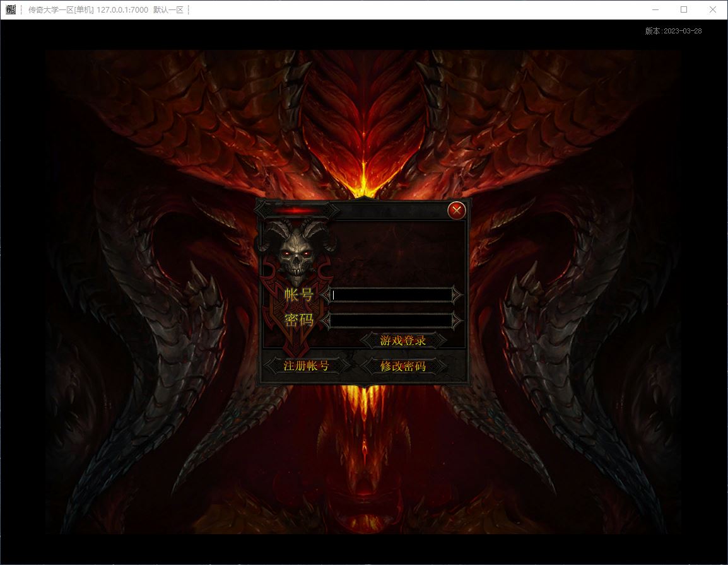The height and width of the screenshot is (565, 728).
Task: Click the game application icon in the title bar
Action: coord(9,9)
